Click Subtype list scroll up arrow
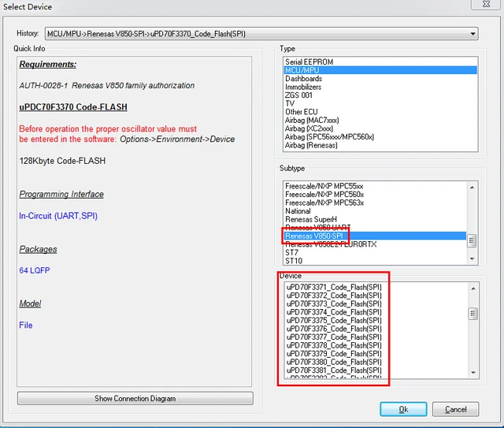This screenshot has height=428, width=504. [472, 188]
